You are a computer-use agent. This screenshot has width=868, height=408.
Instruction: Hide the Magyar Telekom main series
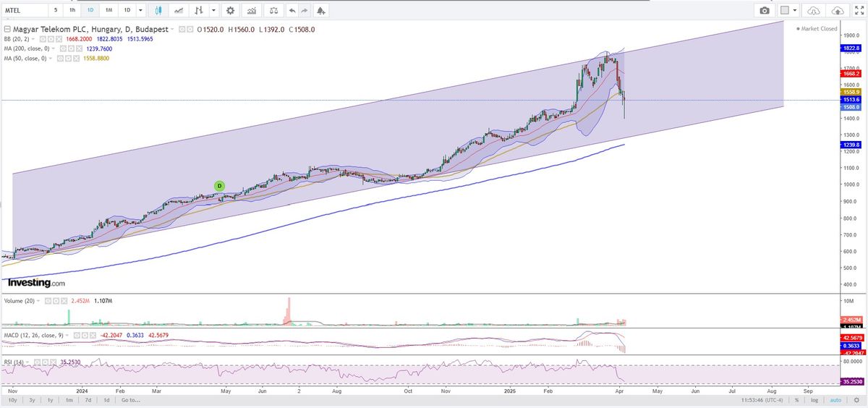(182, 29)
